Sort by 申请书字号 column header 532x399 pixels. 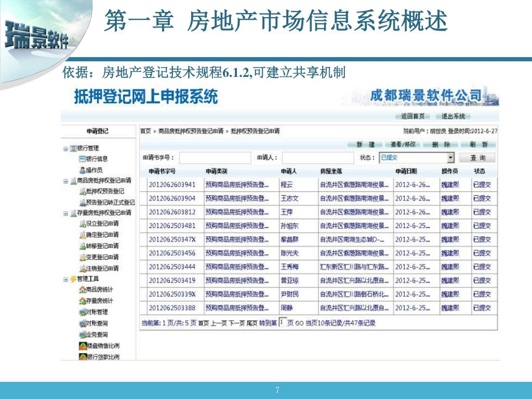pyautogui.click(x=162, y=171)
